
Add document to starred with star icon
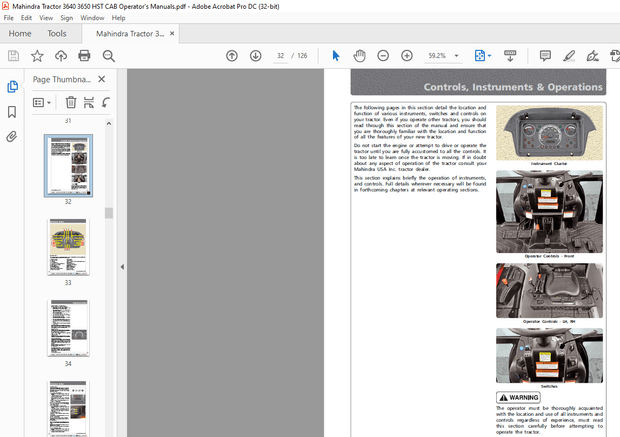click(x=37, y=56)
